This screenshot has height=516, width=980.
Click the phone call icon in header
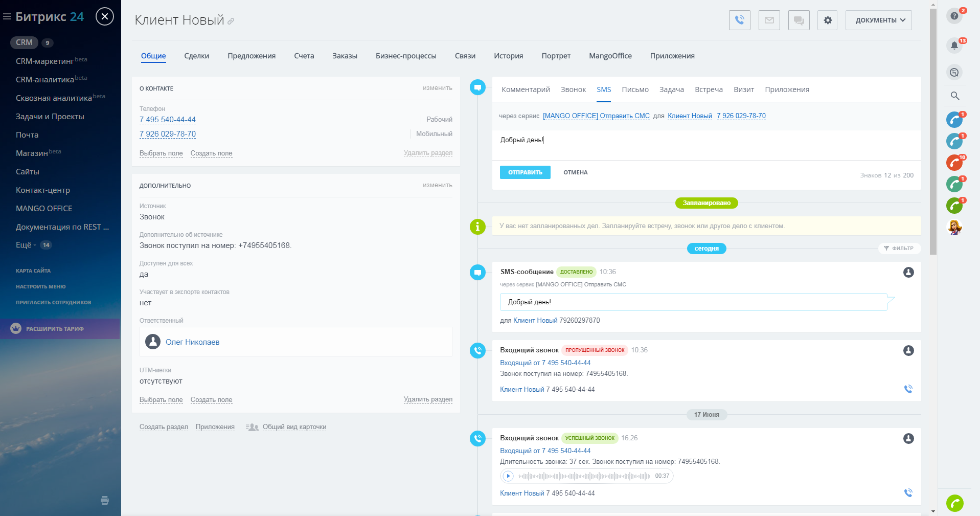pyautogui.click(x=739, y=20)
